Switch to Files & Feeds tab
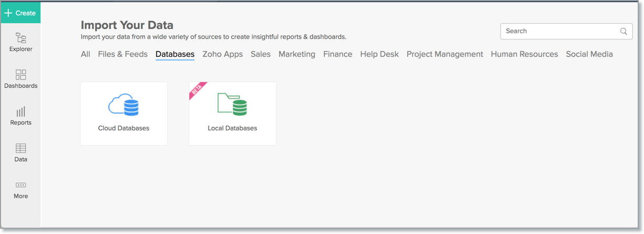Screen dimensions: 644x234 pyautogui.click(x=122, y=54)
